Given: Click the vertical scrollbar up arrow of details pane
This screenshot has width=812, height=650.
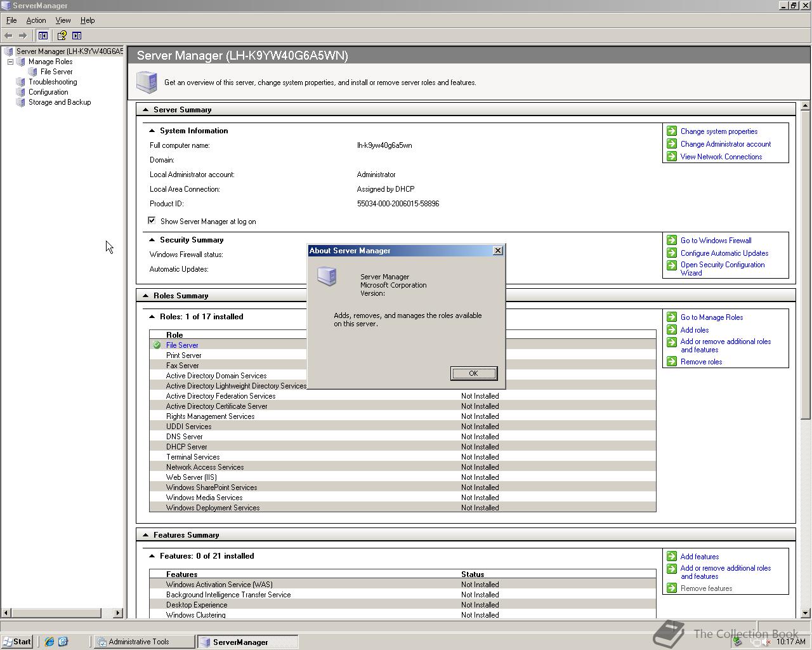Looking at the screenshot, I should click(x=806, y=105).
